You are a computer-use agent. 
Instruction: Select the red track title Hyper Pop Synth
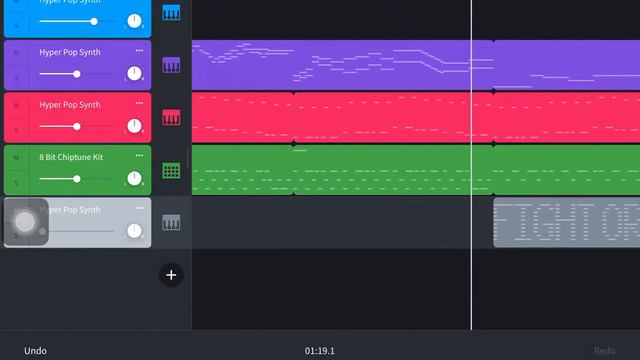tap(70, 104)
